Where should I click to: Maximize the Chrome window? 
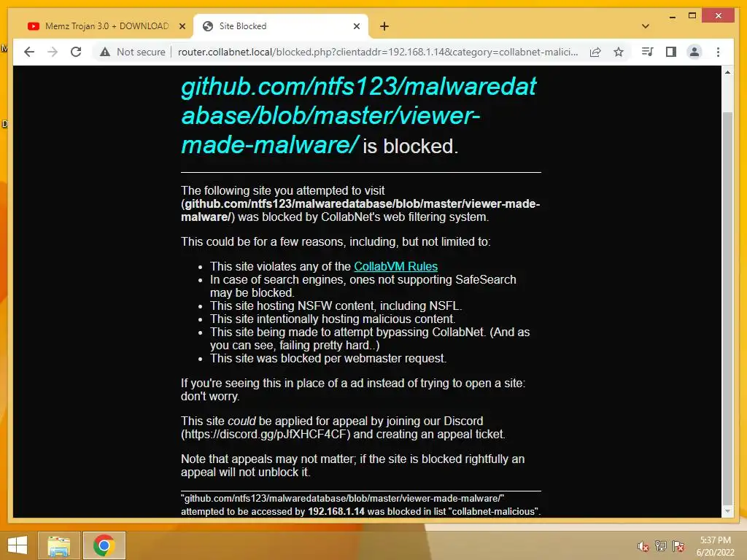(x=692, y=16)
